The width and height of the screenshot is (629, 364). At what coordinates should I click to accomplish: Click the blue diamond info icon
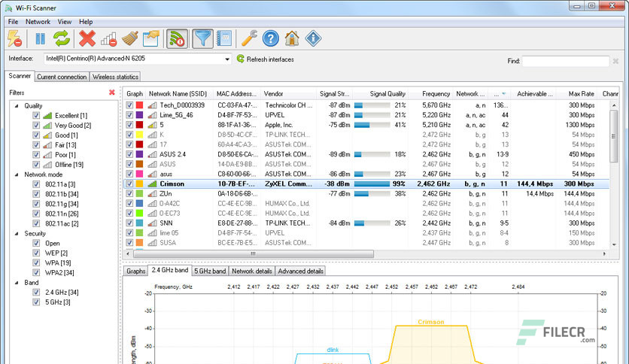click(x=313, y=39)
